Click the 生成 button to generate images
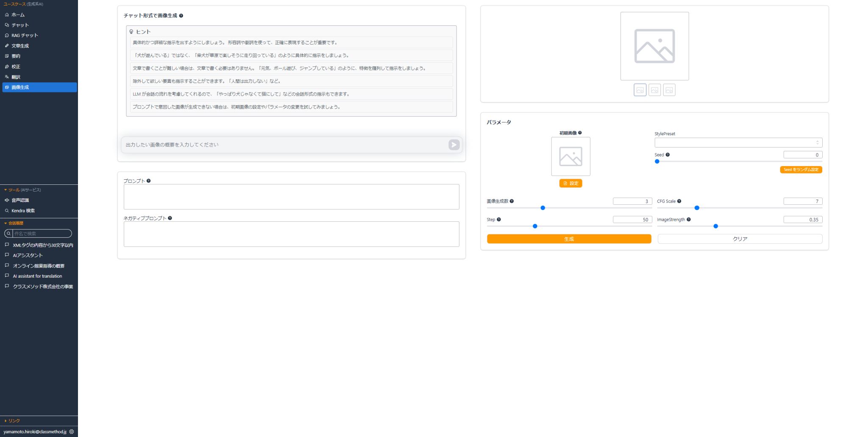This screenshot has width=868, height=437. pyautogui.click(x=569, y=239)
